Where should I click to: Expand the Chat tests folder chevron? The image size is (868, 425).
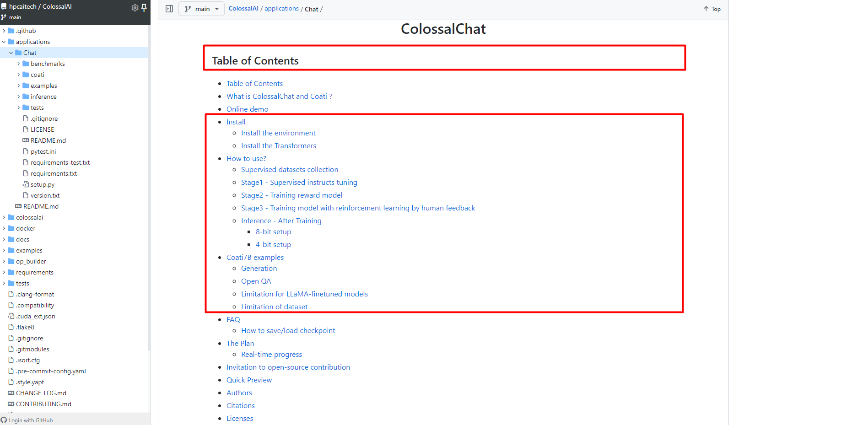coord(18,108)
